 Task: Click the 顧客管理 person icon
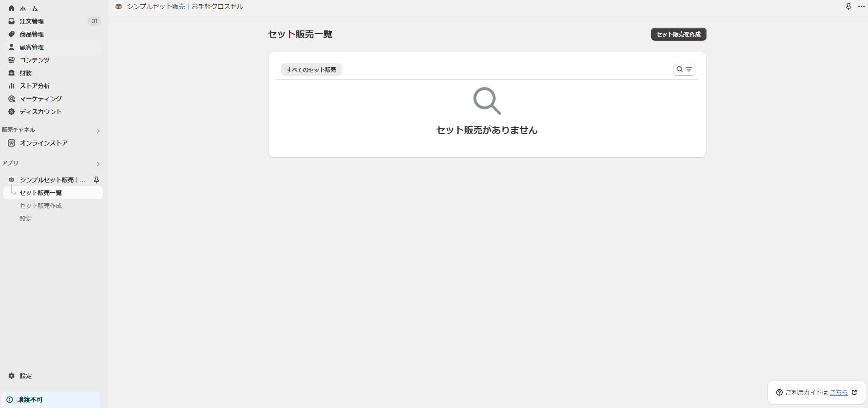point(12,47)
